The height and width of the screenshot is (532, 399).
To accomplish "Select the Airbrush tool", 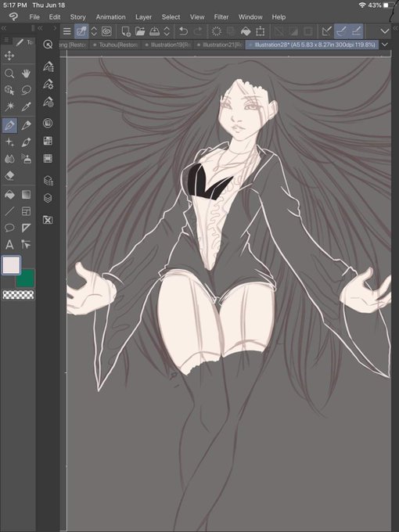I will click(26, 159).
